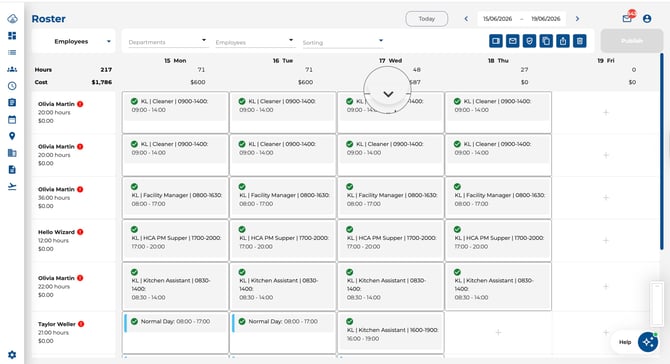Image resolution: width=670 pixels, height=364 pixels.
Task: Open Wednesday Kitchen Assistant 1600-1900 shift
Action: 391,332
